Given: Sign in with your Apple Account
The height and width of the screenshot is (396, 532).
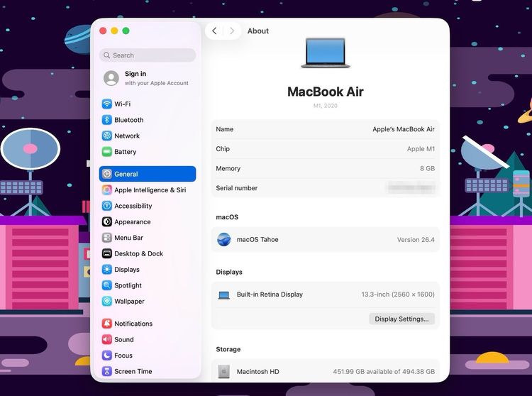Looking at the screenshot, I should [146, 78].
